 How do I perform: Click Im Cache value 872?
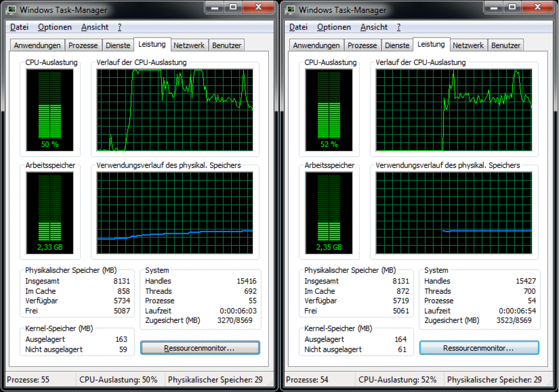tap(403, 291)
